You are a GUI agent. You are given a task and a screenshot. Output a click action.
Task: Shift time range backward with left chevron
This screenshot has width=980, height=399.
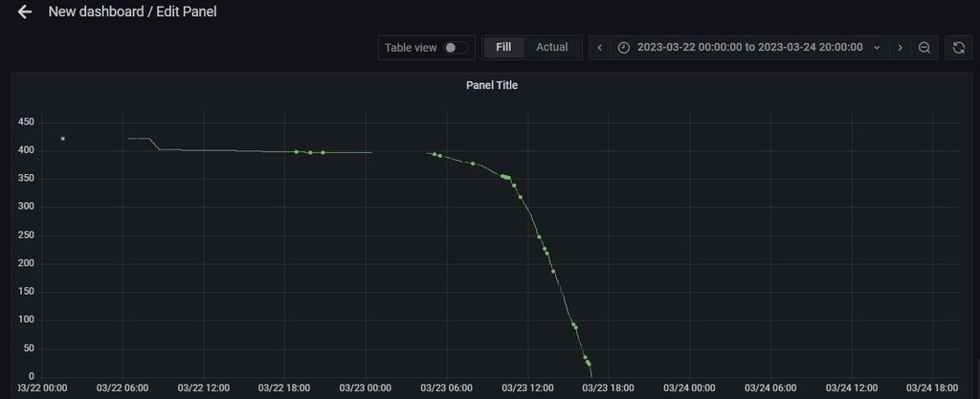[599, 47]
